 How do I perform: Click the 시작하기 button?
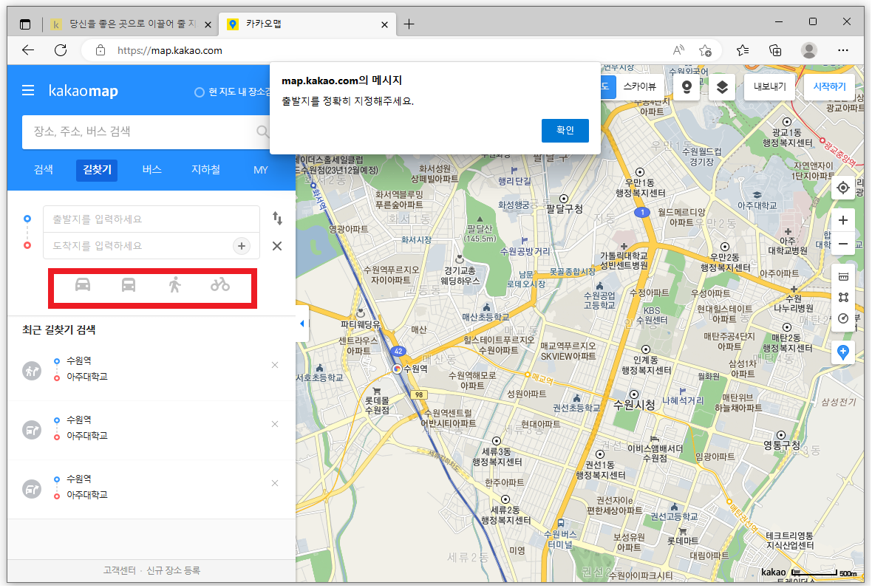829,86
